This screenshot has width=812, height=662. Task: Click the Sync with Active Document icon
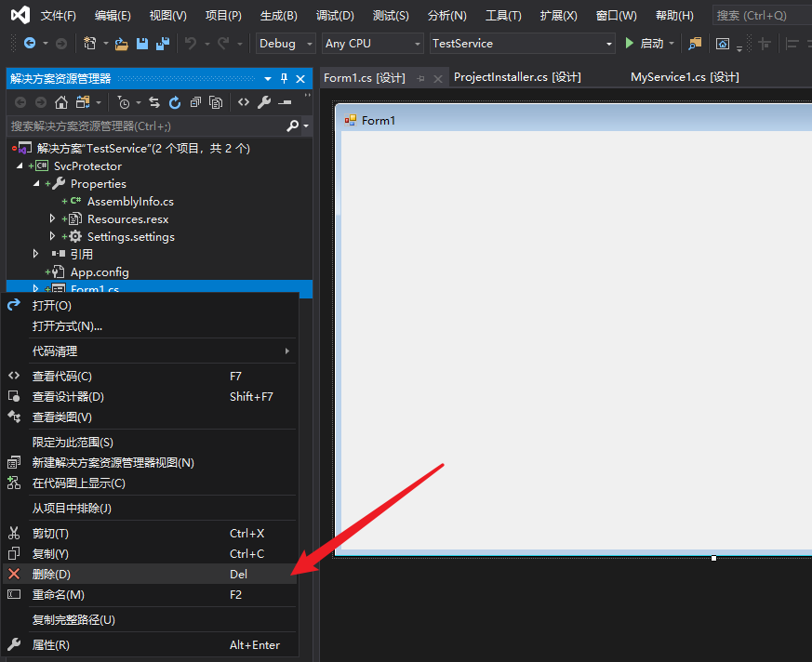point(154,102)
